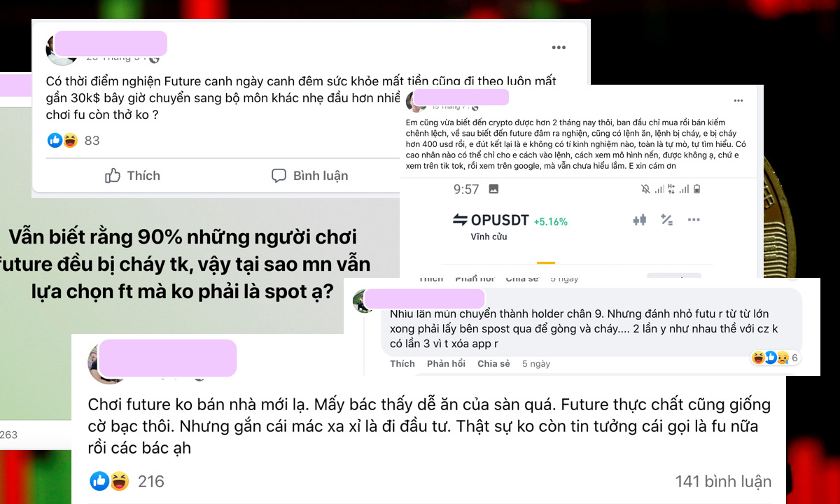Click the blue like reaction beside 216
This screenshot has height=504, width=840.
(99, 481)
